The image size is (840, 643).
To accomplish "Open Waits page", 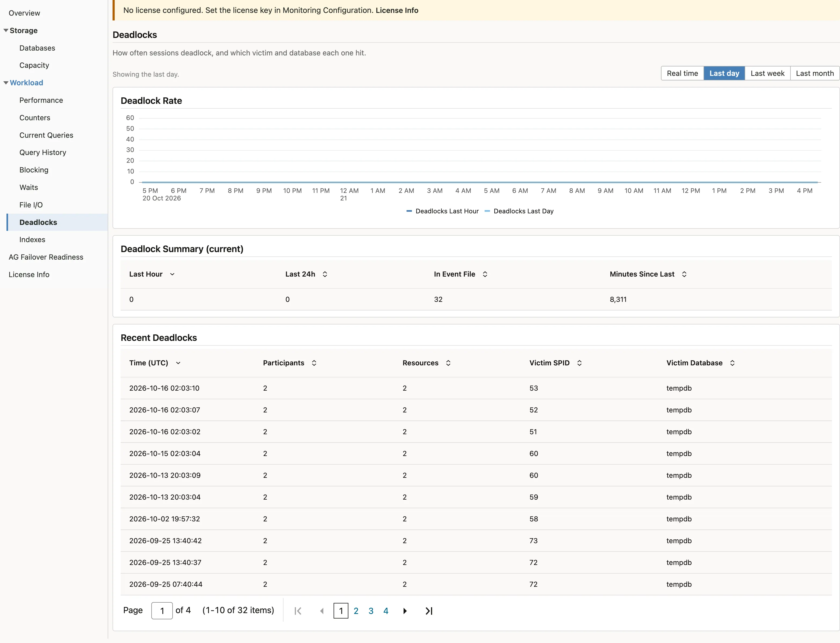I will click(29, 187).
